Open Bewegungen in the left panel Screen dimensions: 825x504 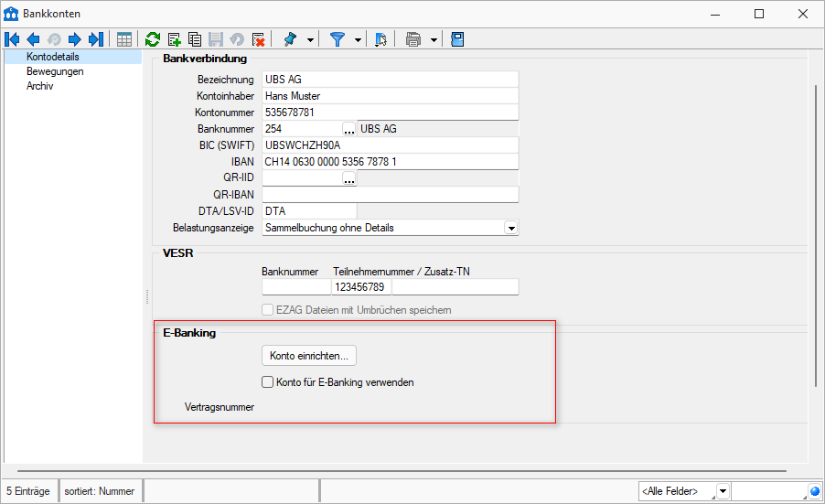click(55, 71)
